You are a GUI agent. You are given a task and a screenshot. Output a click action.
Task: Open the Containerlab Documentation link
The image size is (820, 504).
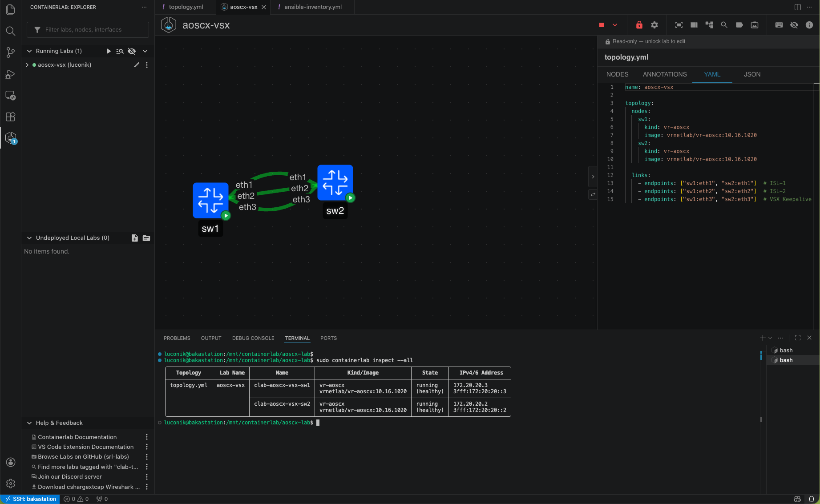tap(77, 437)
